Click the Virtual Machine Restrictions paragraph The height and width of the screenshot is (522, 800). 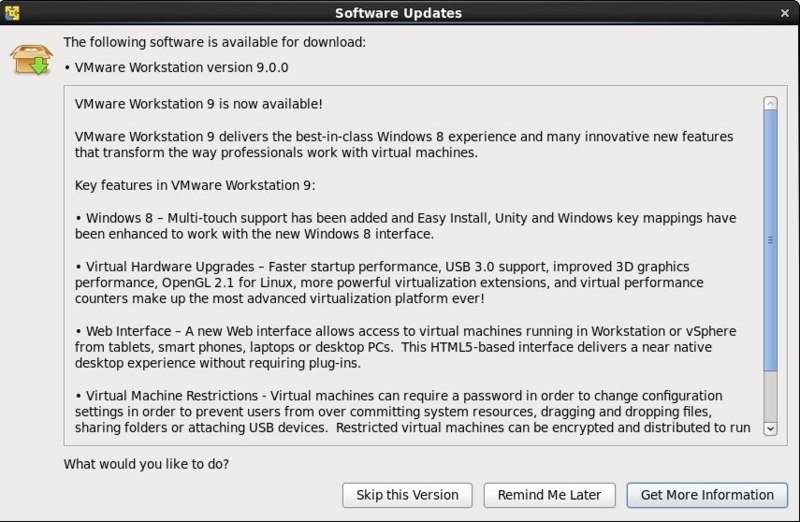[410, 412]
